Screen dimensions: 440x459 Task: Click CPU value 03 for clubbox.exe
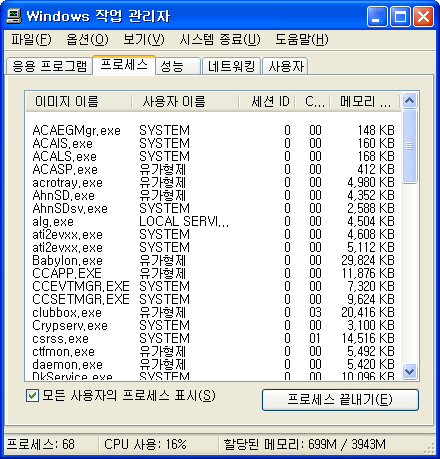pos(315,312)
